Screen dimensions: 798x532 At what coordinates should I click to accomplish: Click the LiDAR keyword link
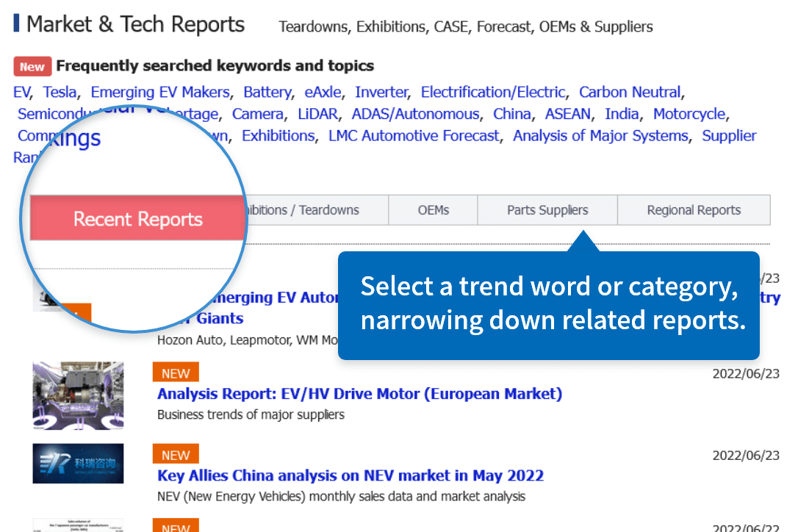(x=318, y=114)
